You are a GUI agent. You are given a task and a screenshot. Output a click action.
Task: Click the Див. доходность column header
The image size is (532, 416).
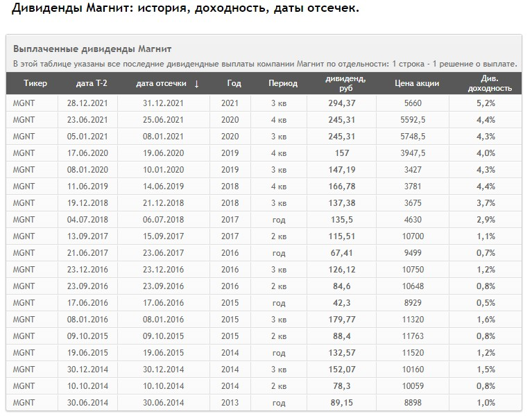[x=490, y=83]
